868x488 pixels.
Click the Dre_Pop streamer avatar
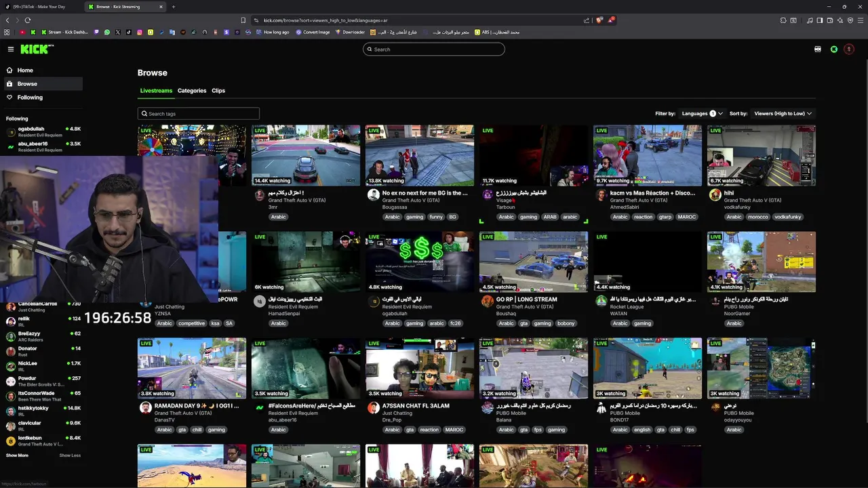click(373, 408)
